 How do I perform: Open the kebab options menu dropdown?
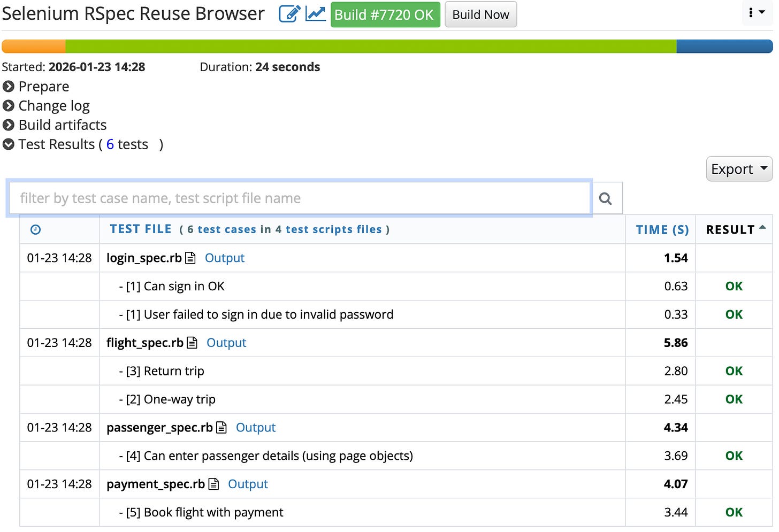click(757, 12)
